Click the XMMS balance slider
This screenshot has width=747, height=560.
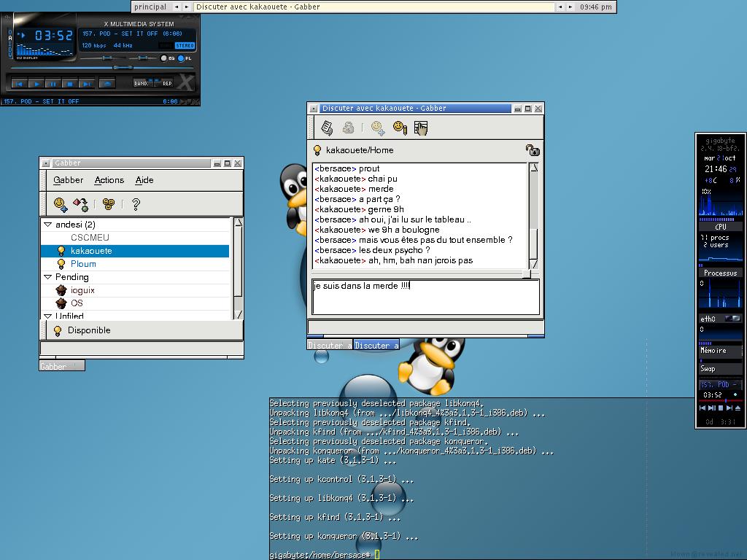tap(142, 58)
